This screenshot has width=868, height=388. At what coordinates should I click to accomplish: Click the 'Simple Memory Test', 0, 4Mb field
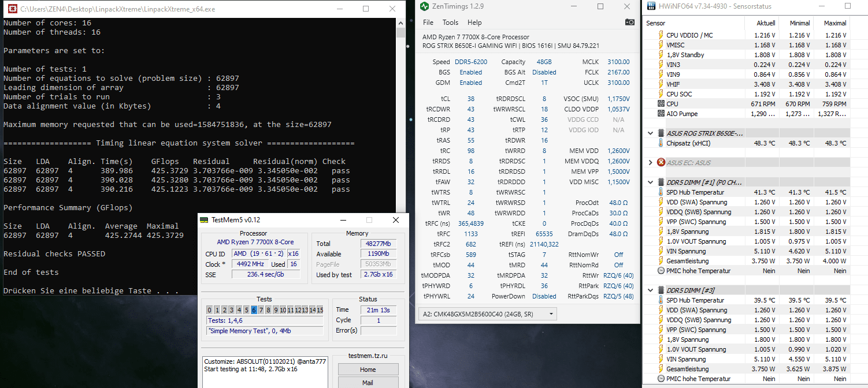[x=265, y=331]
